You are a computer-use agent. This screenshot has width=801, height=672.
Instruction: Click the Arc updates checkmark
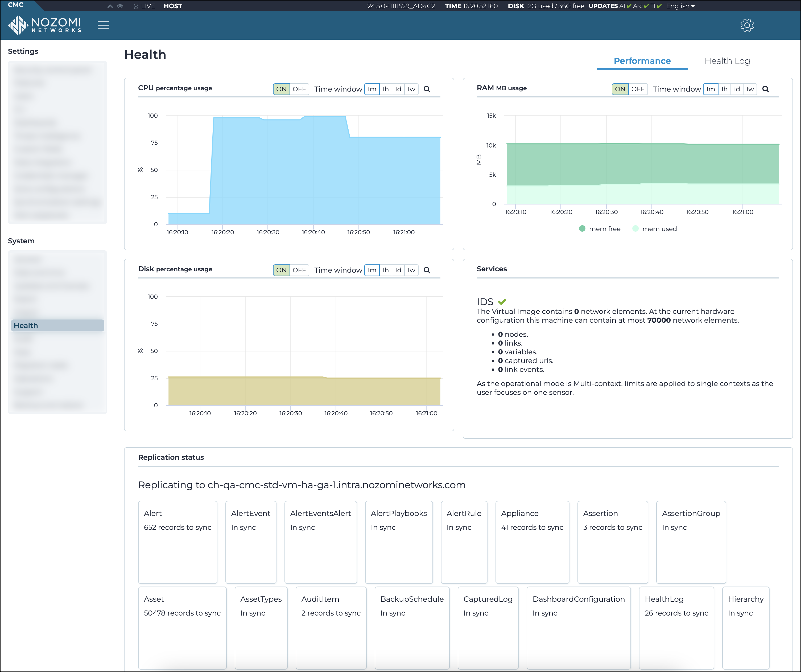point(646,6)
